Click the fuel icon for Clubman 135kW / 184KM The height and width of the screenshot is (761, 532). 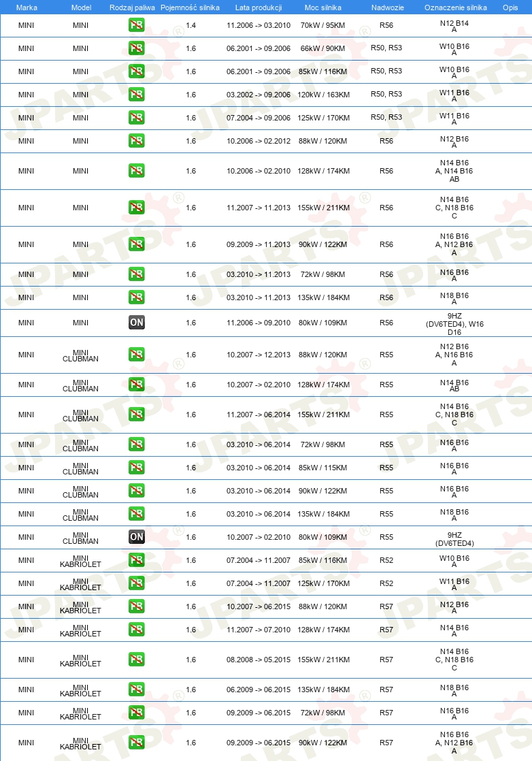click(x=136, y=513)
